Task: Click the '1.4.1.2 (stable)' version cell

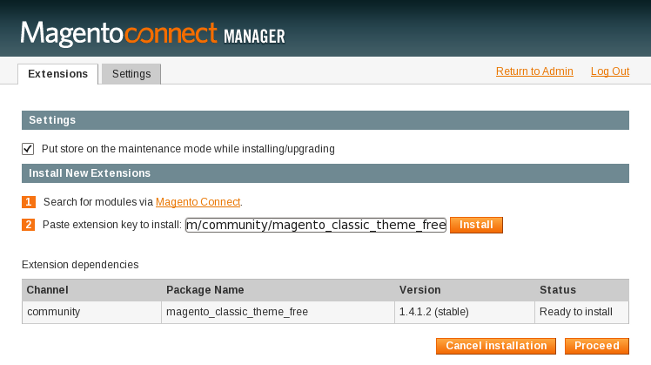Action: pyautogui.click(x=465, y=312)
